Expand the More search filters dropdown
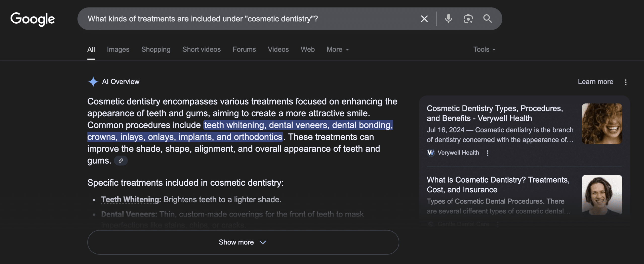The width and height of the screenshot is (644, 264). coord(337,49)
